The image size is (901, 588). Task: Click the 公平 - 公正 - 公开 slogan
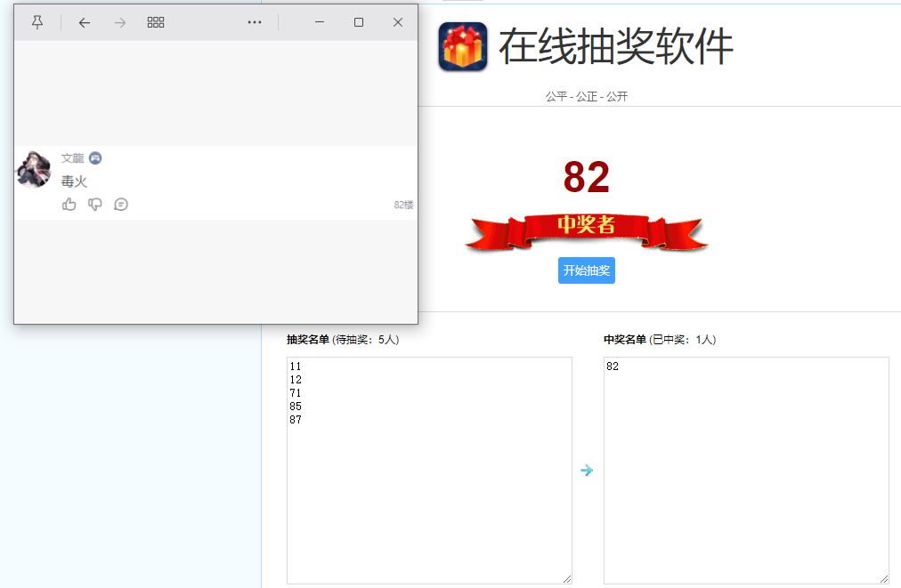(x=586, y=96)
